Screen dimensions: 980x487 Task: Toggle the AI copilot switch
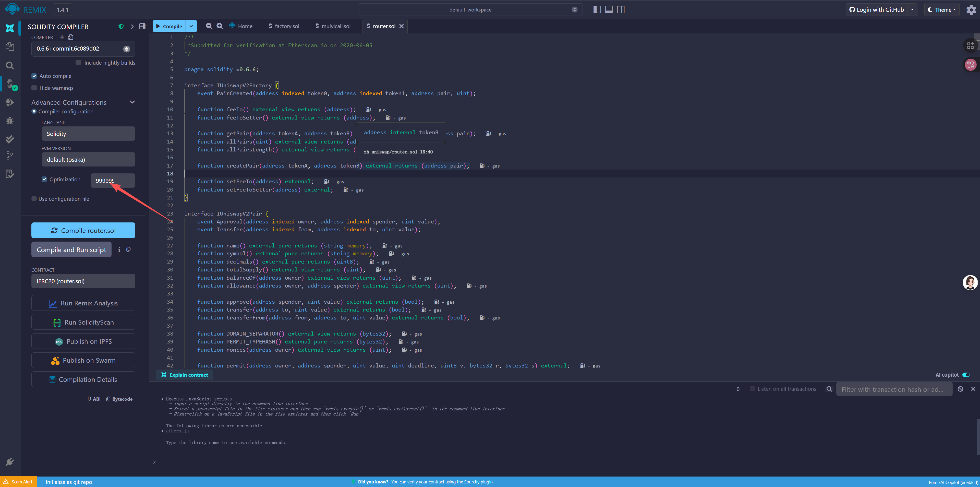[965, 375]
